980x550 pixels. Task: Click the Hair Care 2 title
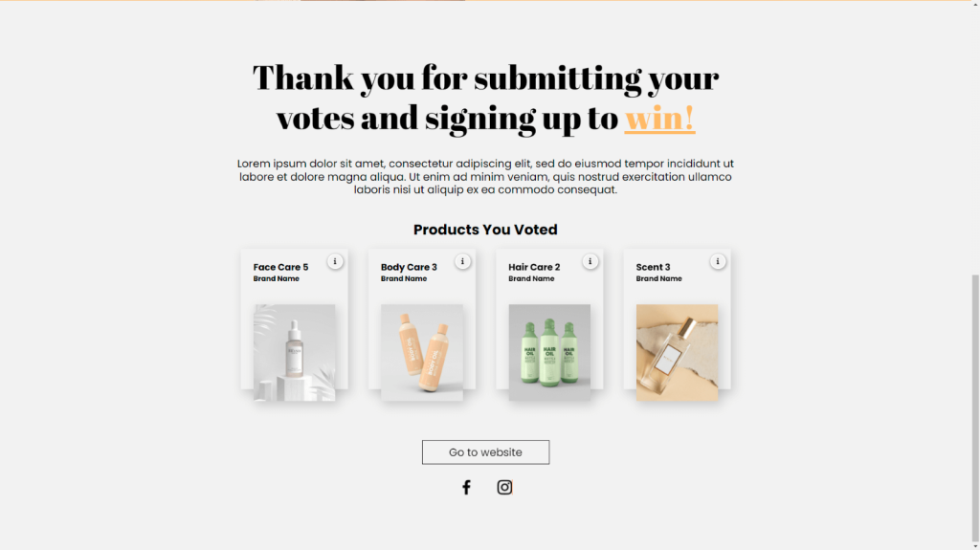[x=534, y=267]
